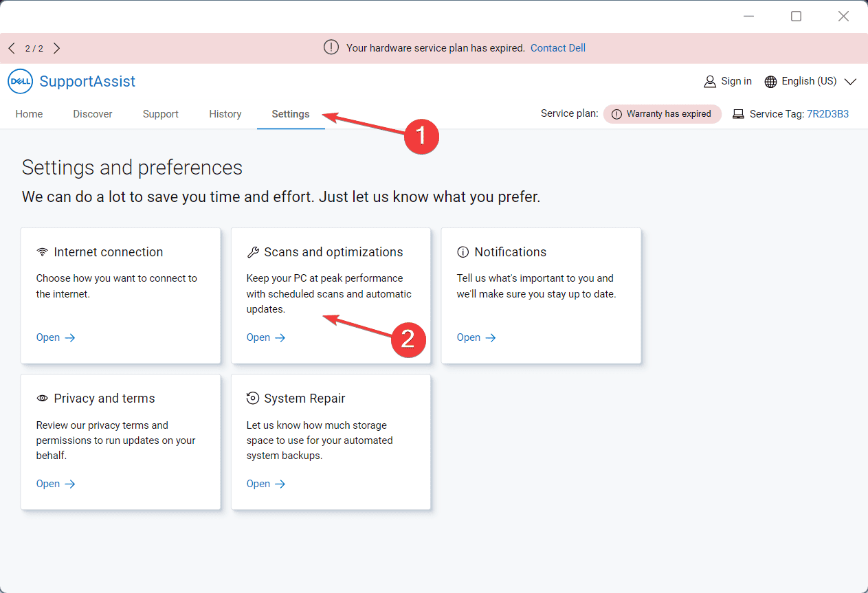Click Open link under Internet connection

coord(56,337)
